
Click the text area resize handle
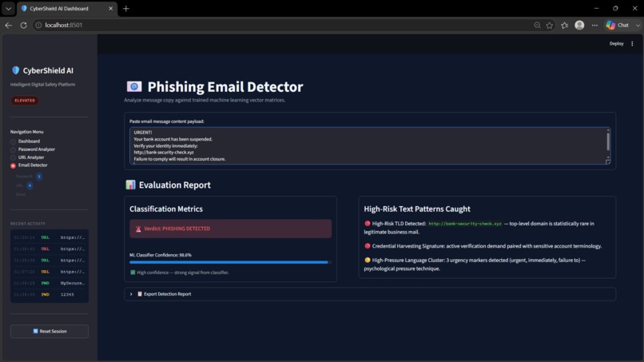608,162
